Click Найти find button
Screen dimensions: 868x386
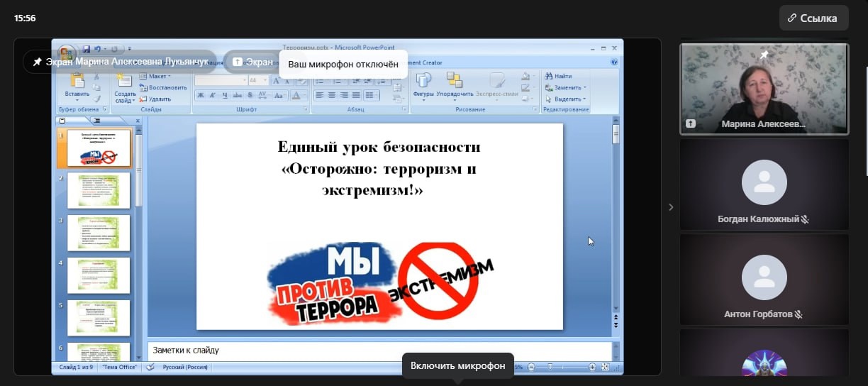[x=558, y=76]
